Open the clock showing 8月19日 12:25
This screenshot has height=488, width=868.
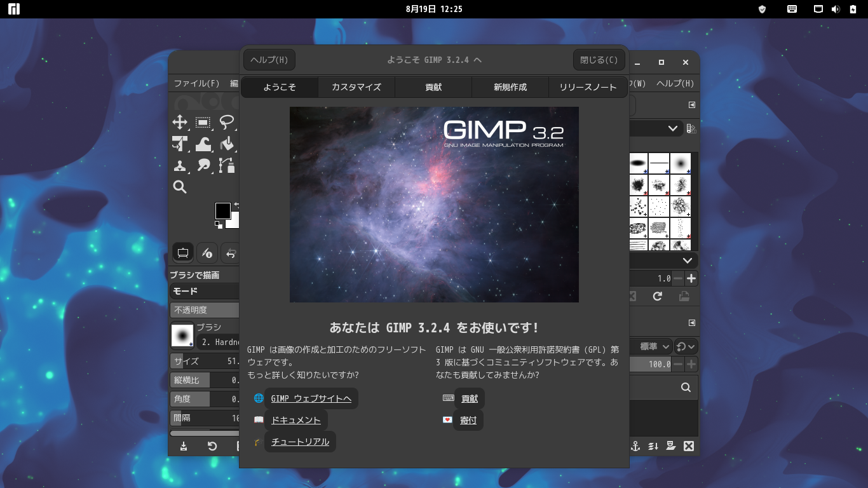pos(434,9)
